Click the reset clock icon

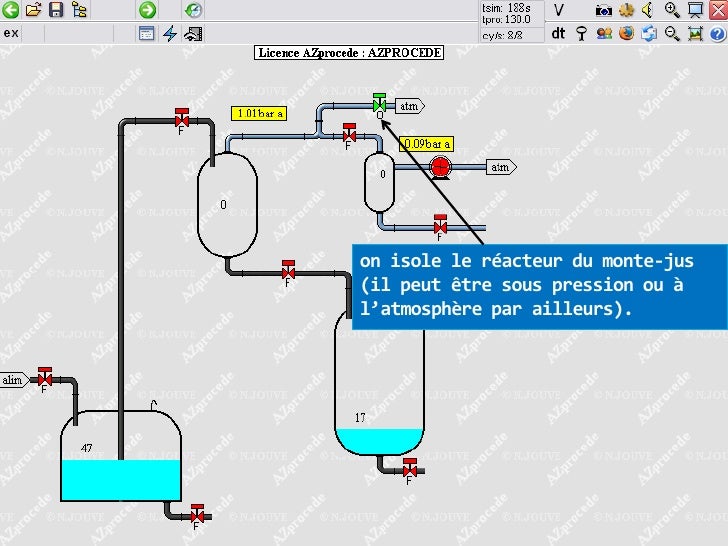pyautogui.click(x=193, y=10)
